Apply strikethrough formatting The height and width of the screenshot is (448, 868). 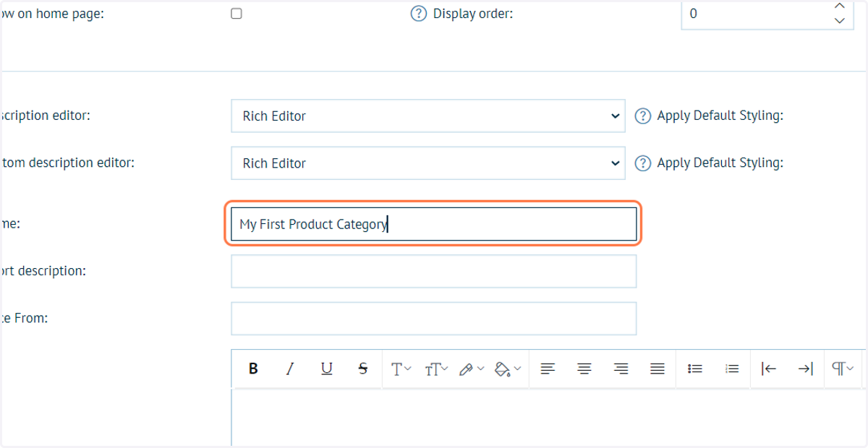(363, 369)
